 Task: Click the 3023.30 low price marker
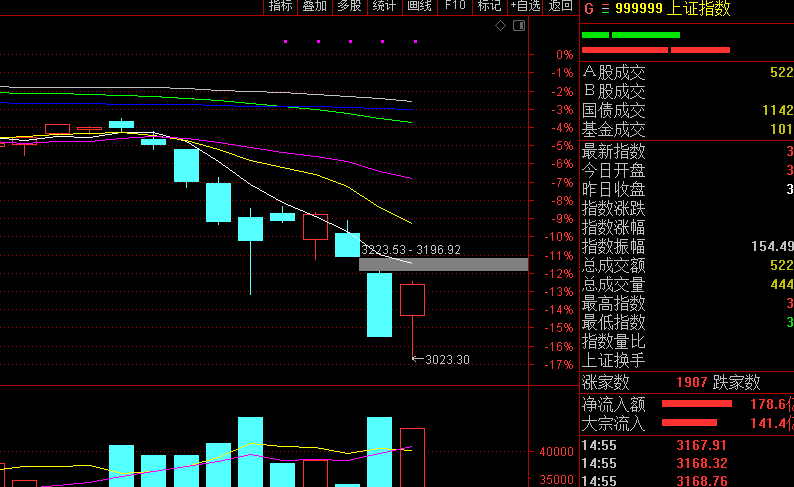446,359
